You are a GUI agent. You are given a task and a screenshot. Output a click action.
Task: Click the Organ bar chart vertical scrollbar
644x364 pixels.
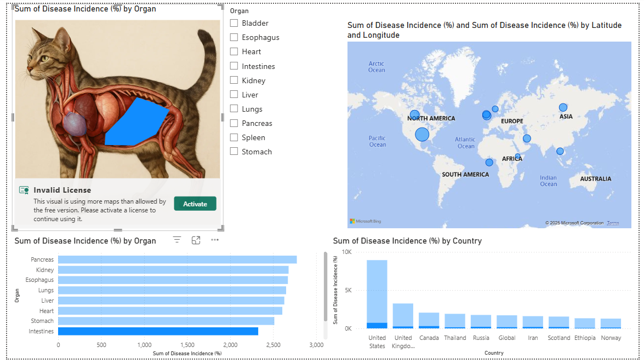point(326,287)
